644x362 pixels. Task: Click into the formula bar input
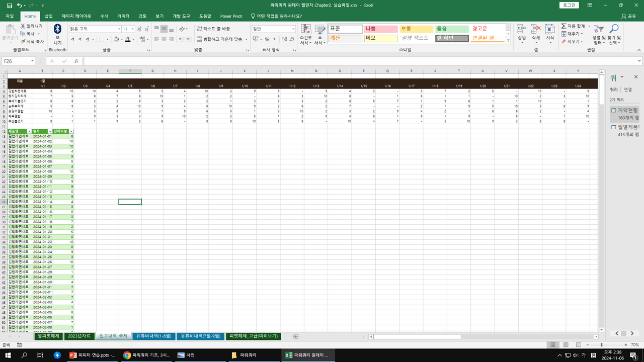point(352,61)
